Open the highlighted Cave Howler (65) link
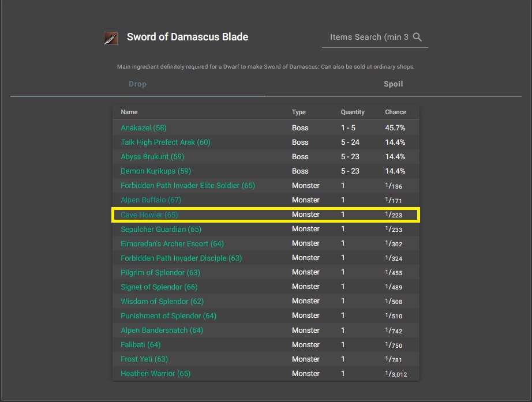 (x=149, y=215)
